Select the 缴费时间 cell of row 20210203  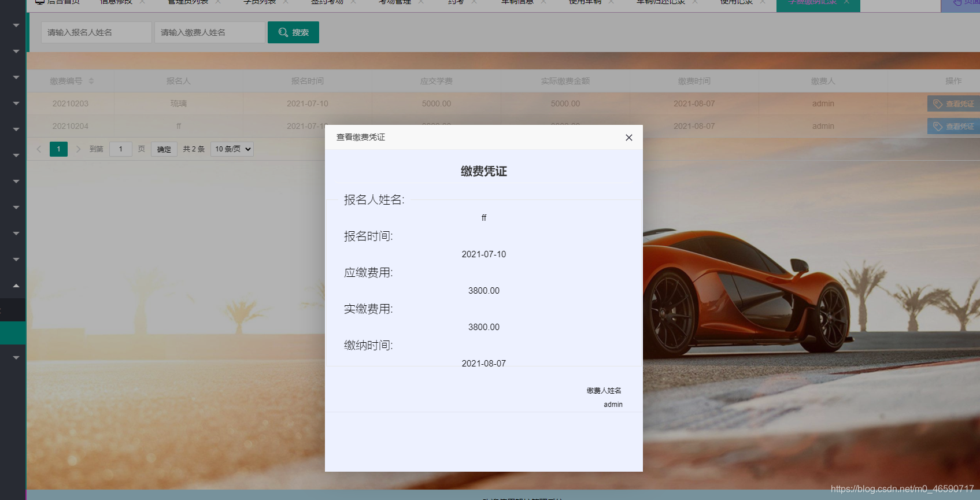(694, 103)
